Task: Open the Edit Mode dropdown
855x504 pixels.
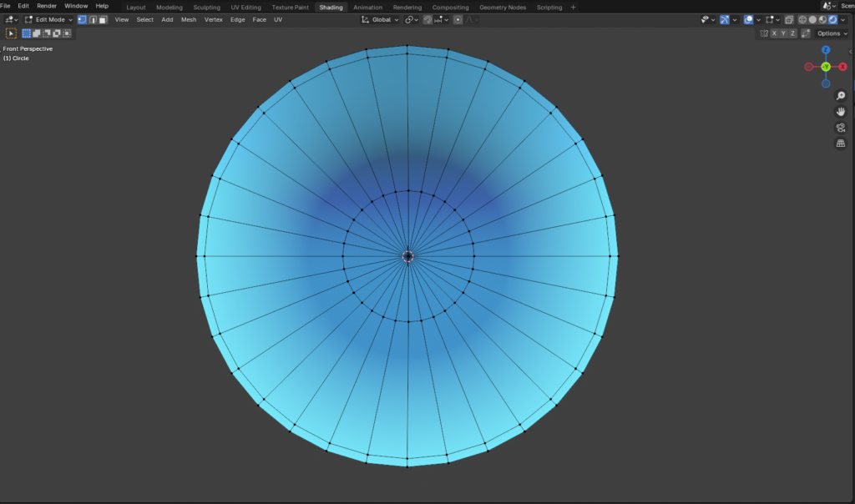Action: point(48,20)
